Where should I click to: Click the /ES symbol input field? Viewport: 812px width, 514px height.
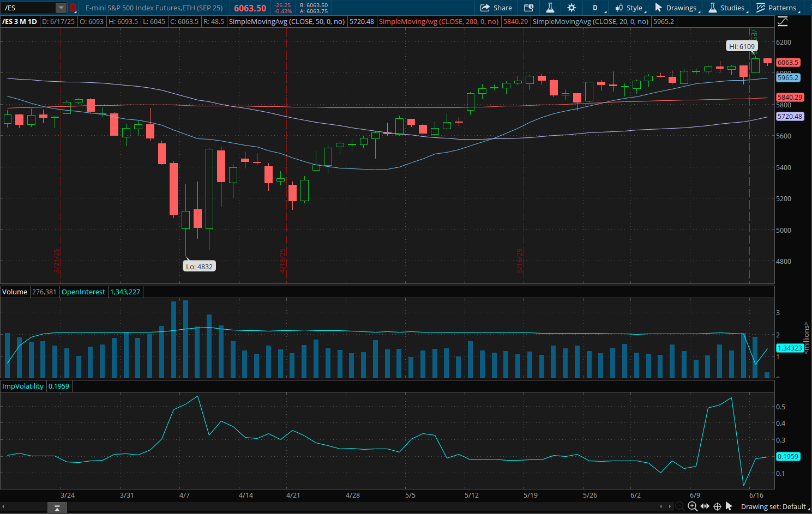pyautogui.click(x=29, y=8)
